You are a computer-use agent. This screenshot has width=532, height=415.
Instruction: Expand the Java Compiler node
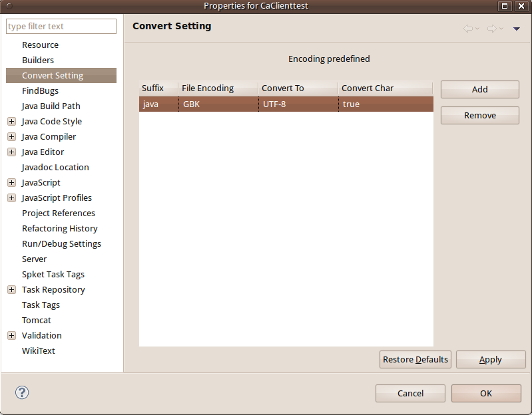[x=11, y=136]
